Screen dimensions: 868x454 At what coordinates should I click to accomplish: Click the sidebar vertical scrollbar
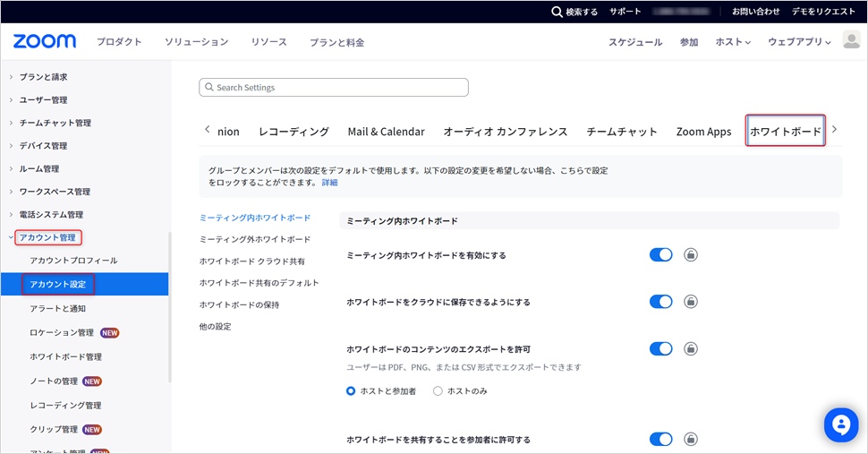[170, 307]
